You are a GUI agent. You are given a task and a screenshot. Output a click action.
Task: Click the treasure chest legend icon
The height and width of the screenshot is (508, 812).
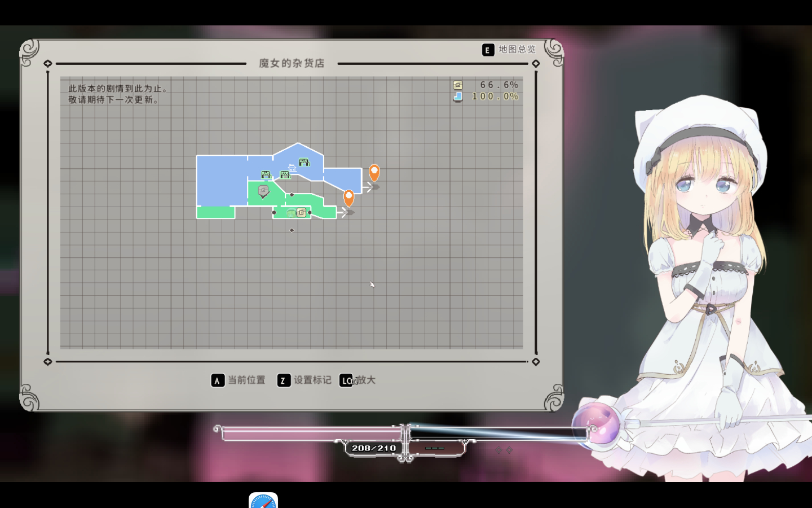coord(458,85)
